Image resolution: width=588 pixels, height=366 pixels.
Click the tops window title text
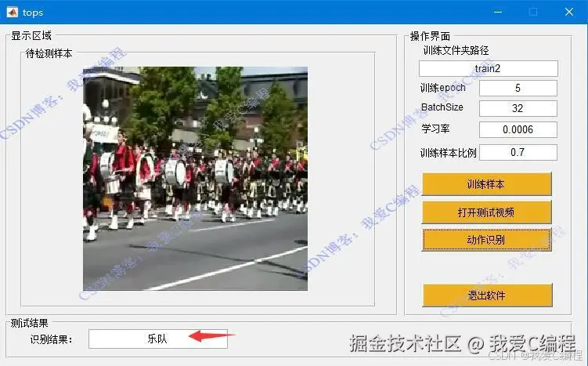pyautogui.click(x=33, y=13)
